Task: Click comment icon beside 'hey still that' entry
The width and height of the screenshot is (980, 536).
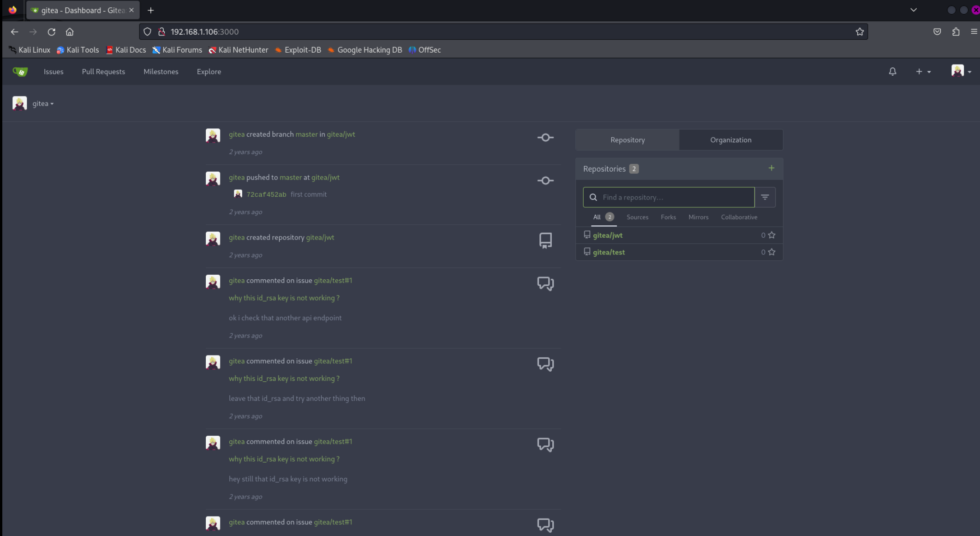Action: [x=545, y=445]
